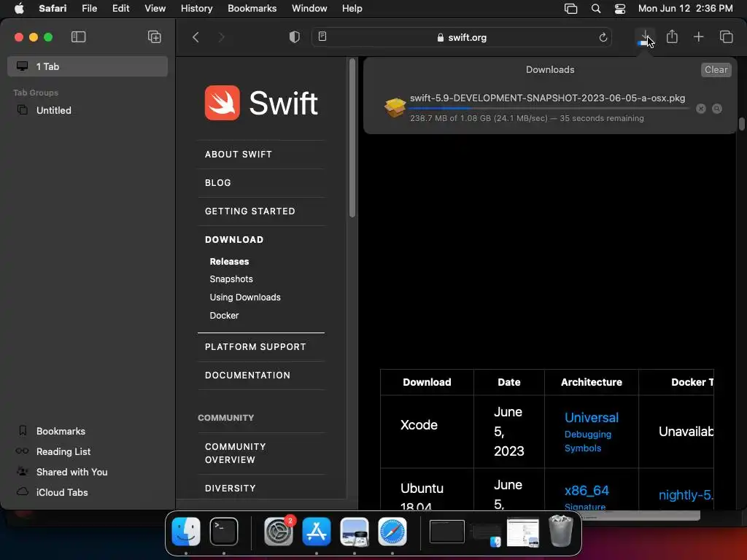Open System Settings in the Dock
Viewport: 747px width, 560px height.
click(279, 532)
